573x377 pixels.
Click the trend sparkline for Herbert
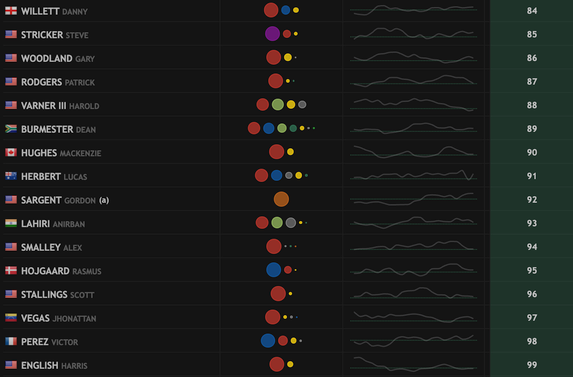coord(413,176)
